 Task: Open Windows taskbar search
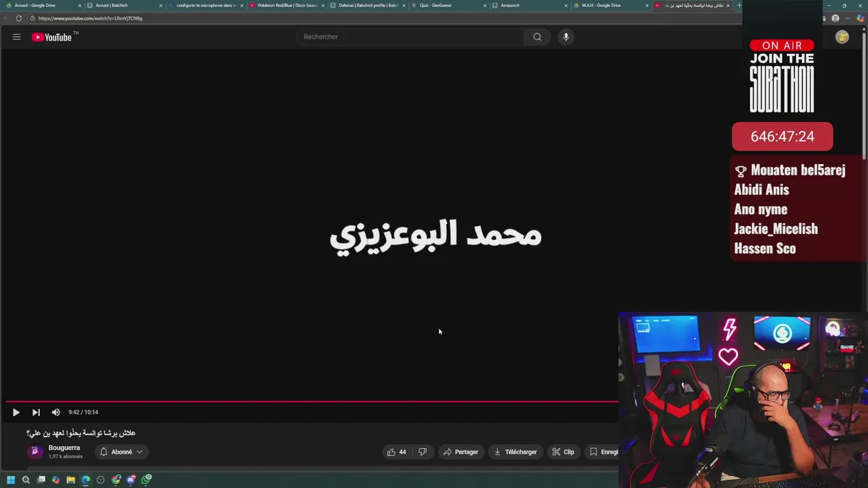tap(26, 480)
